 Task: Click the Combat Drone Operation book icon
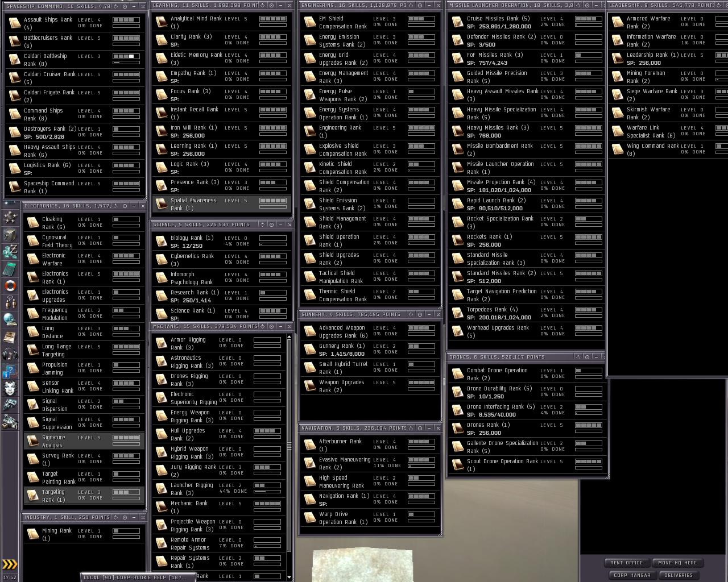click(458, 373)
